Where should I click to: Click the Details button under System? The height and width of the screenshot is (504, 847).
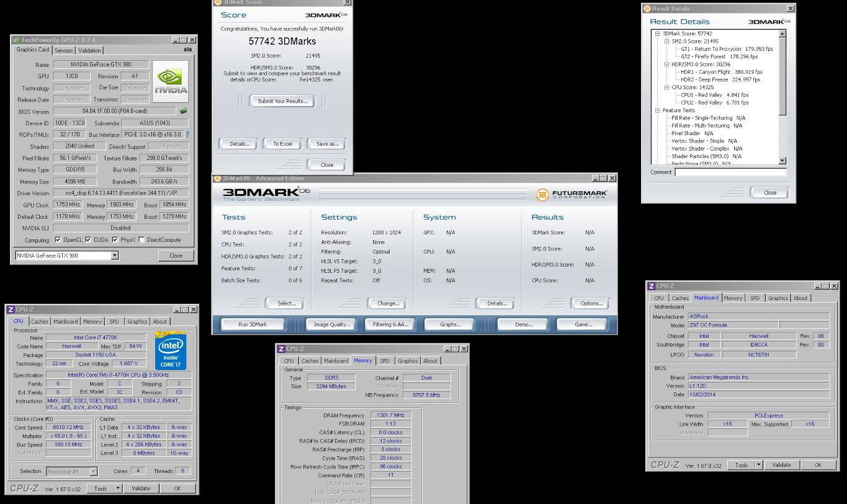pos(497,303)
